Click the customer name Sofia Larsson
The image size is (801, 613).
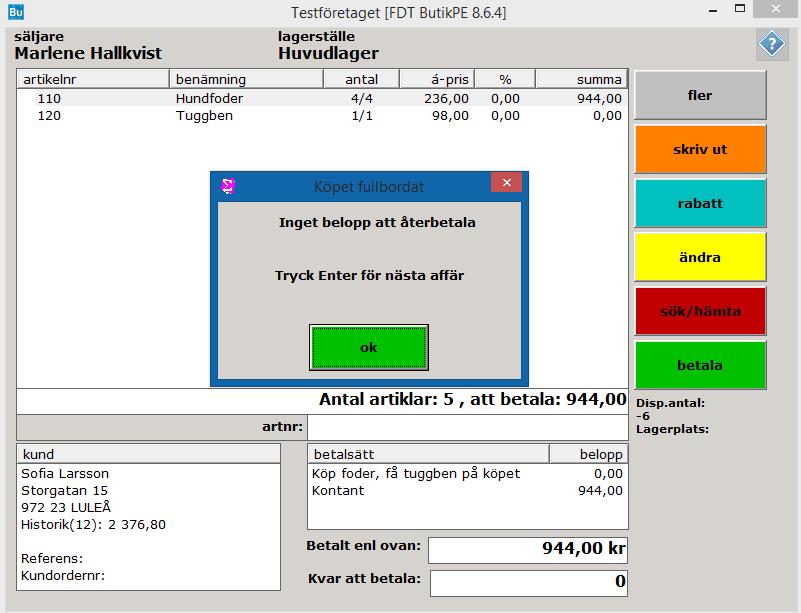[x=65, y=474]
